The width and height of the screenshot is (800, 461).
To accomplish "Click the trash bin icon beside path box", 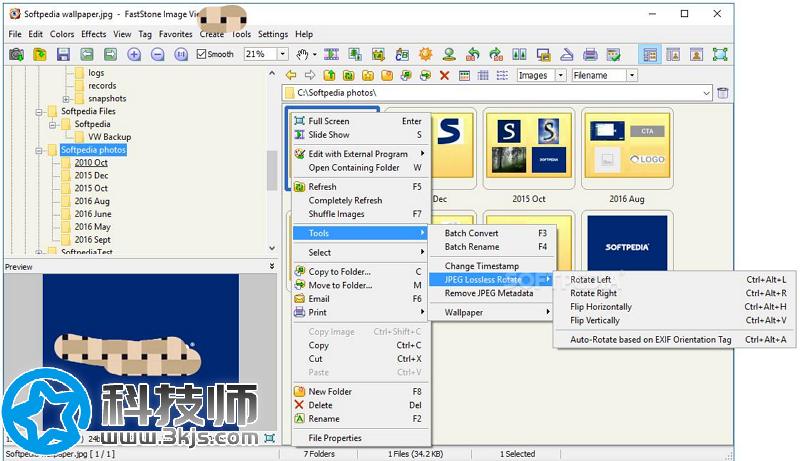I will click(x=722, y=93).
